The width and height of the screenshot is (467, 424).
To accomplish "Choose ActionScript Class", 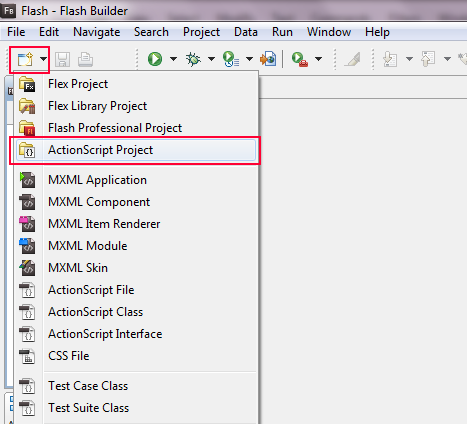I will point(136,312).
